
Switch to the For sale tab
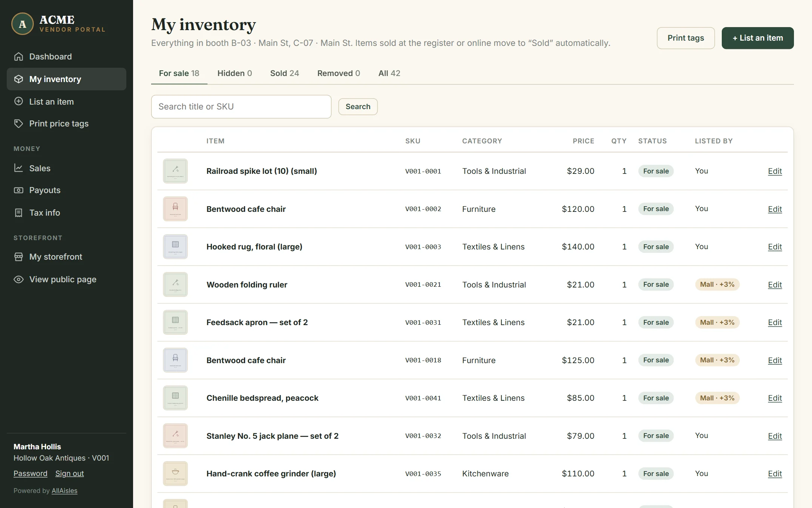point(179,73)
